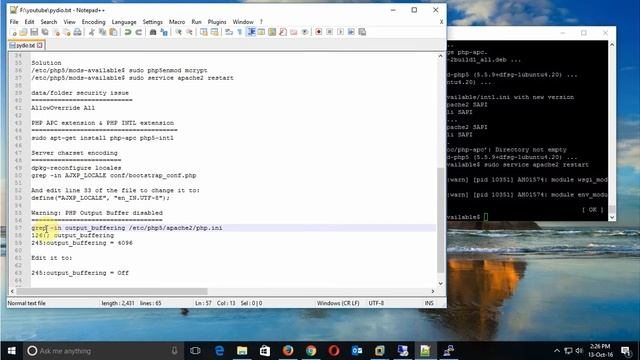Open the Plugins menu
This screenshot has height=360, width=640.
[x=217, y=22]
